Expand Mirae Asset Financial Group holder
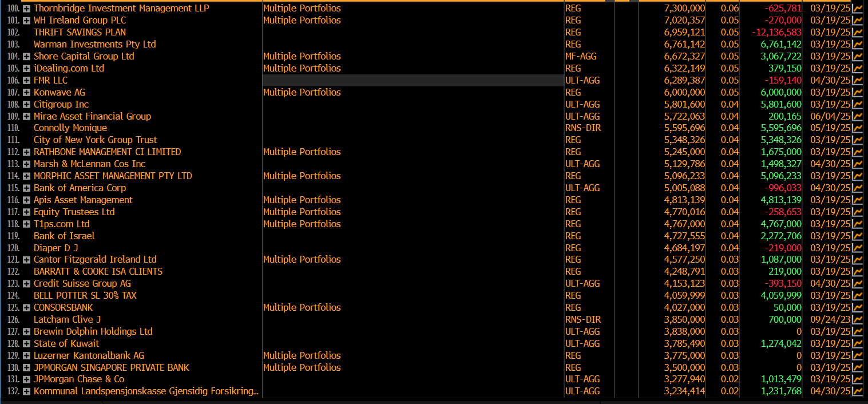868x404 pixels. coord(26,117)
